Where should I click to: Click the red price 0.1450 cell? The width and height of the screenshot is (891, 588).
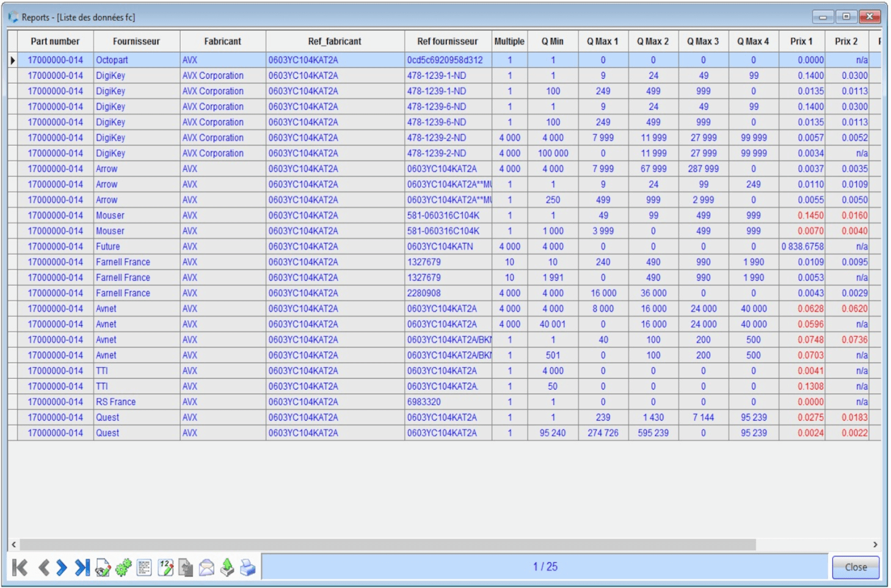[x=801, y=216]
